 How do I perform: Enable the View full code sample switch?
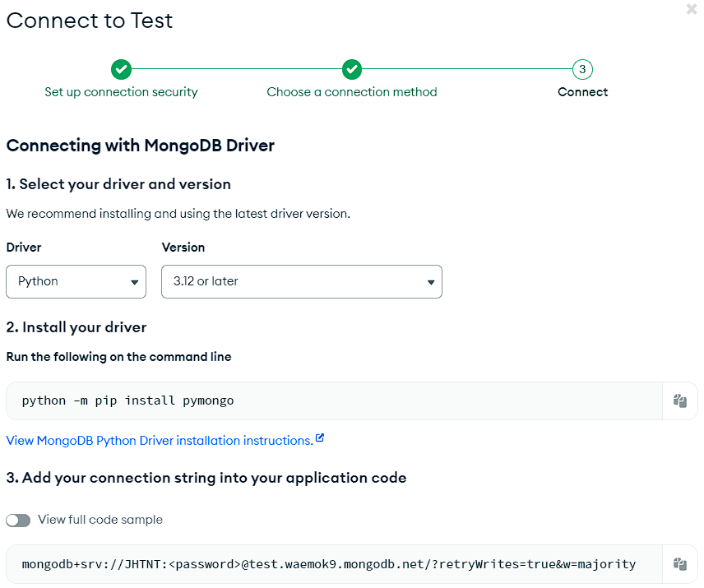point(17,520)
